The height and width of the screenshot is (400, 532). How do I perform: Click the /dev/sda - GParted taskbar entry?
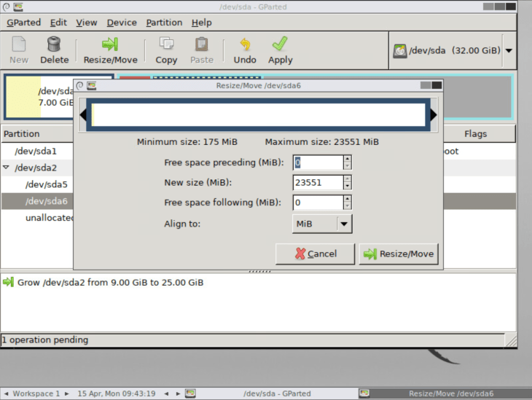pos(271,393)
